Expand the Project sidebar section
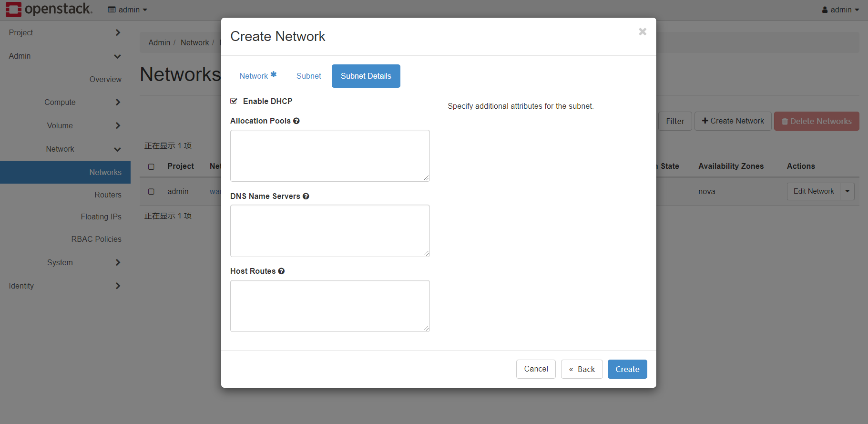The image size is (868, 424). 65,32
